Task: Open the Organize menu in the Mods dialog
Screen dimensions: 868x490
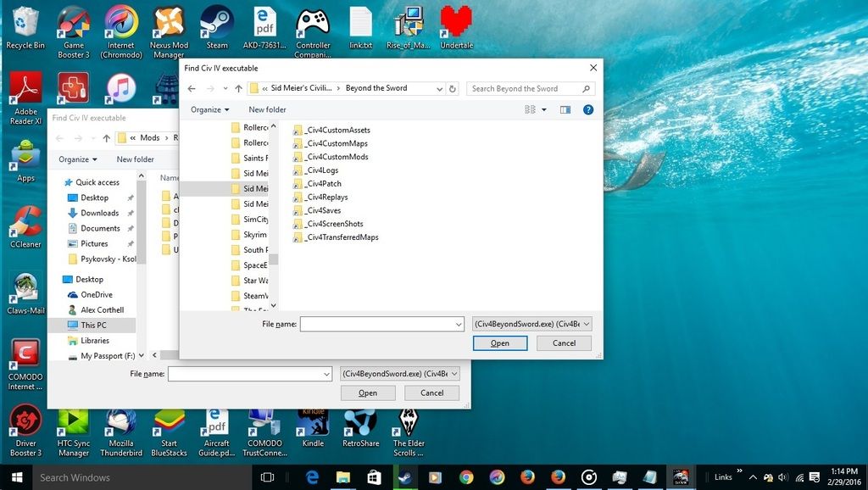Action: [x=78, y=159]
